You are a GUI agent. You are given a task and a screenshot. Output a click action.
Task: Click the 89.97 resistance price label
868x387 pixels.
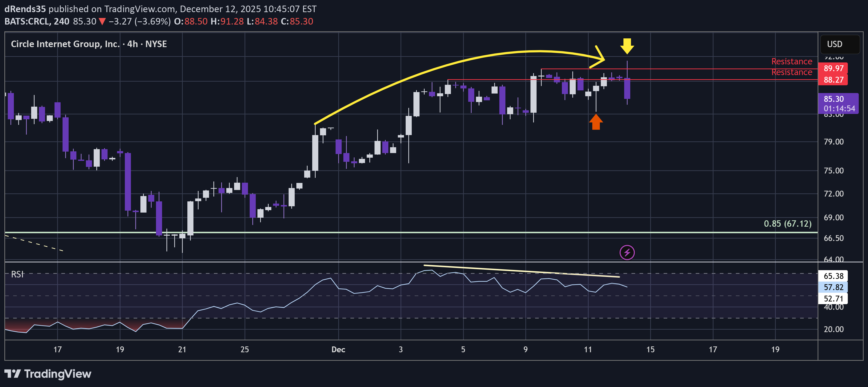(x=833, y=68)
